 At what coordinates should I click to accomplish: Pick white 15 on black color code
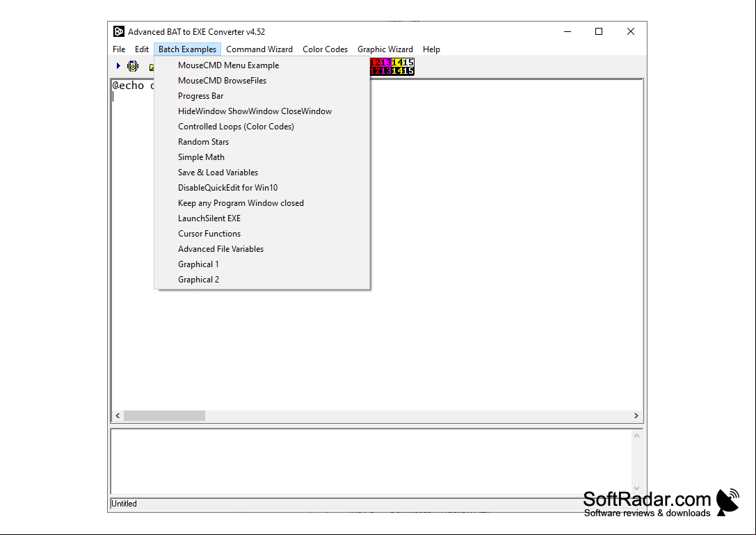pyautogui.click(x=408, y=71)
